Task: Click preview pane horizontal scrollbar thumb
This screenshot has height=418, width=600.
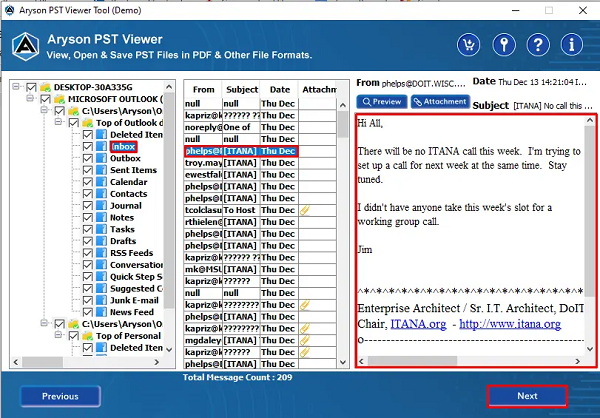Action: click(412, 361)
